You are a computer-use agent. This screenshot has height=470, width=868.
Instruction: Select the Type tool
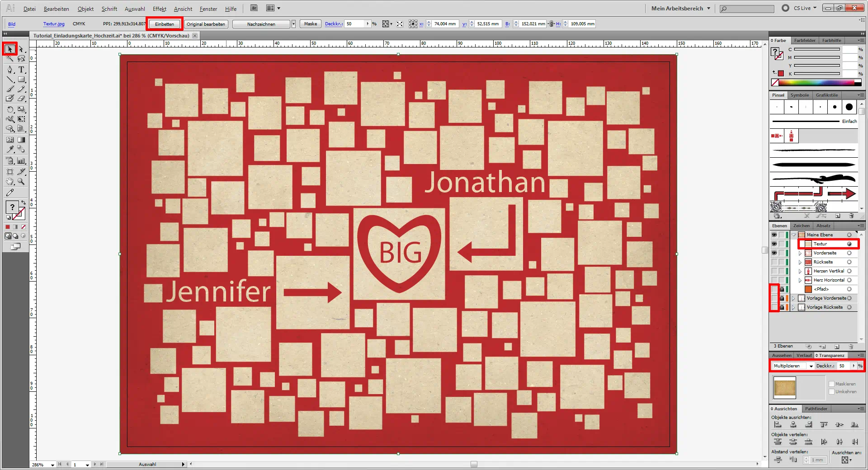(21, 70)
